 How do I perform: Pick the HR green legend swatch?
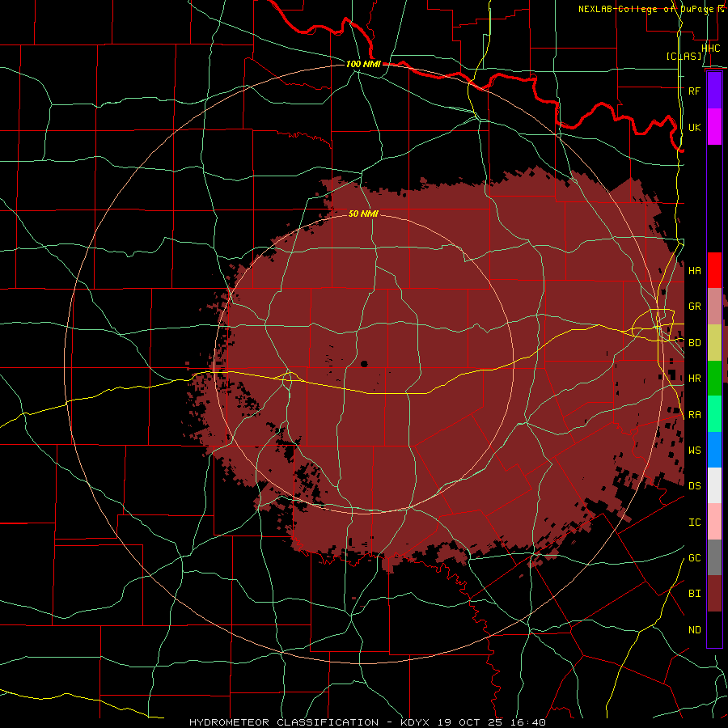[x=714, y=378]
